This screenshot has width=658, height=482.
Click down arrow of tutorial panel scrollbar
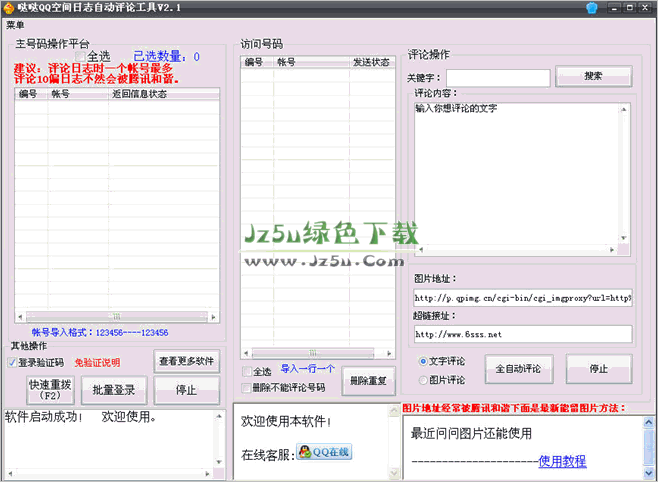click(x=649, y=473)
